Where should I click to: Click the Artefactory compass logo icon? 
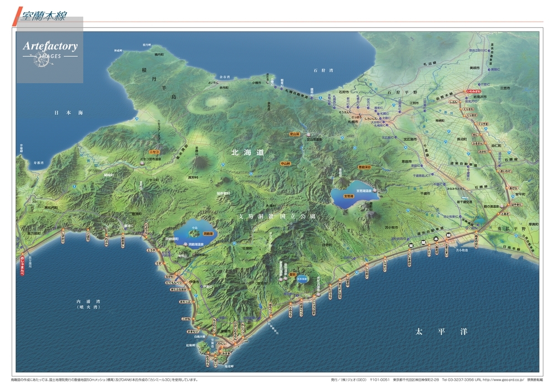pos(42,62)
